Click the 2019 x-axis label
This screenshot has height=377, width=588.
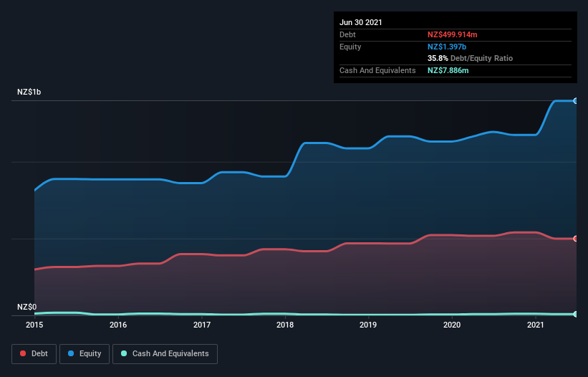368,325
